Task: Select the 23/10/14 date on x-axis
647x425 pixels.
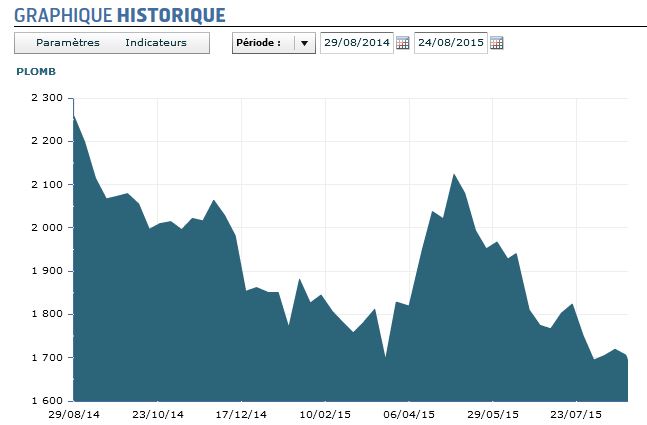Action: point(156,413)
